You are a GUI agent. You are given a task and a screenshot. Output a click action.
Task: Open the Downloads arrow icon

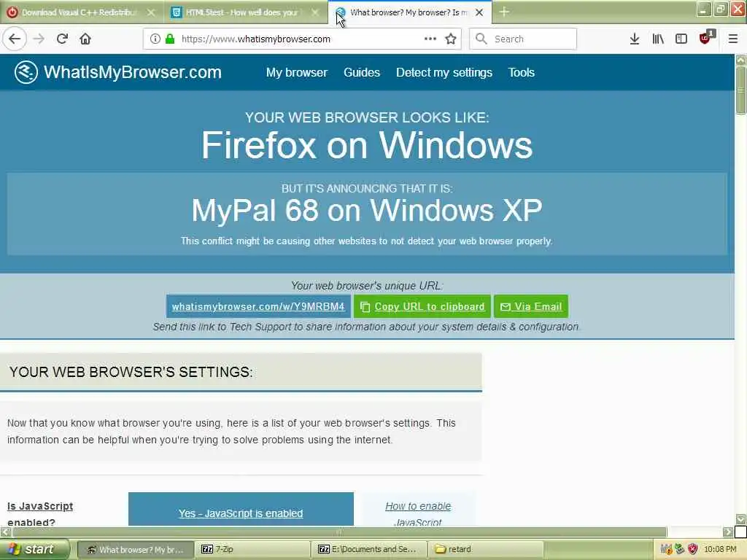click(x=635, y=39)
